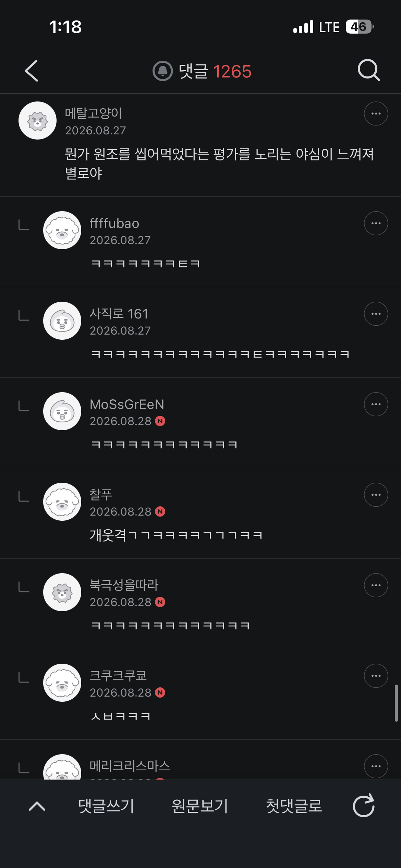Jump to first comment via 첫댓글로
Viewport: 401px width, 868px height.
294,806
